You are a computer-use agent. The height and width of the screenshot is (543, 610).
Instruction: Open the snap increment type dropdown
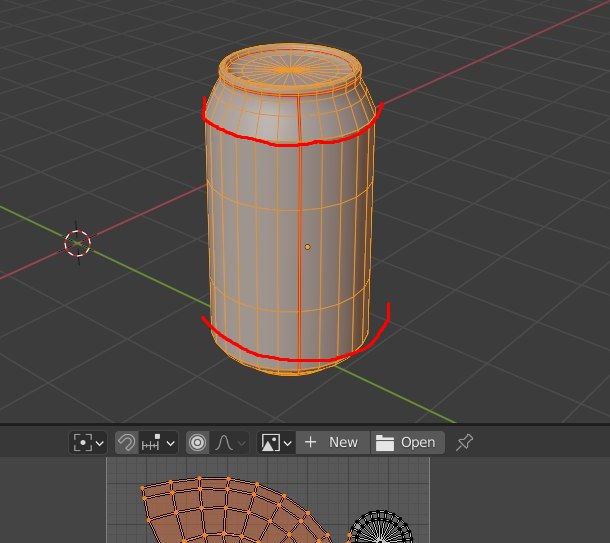coord(159,443)
